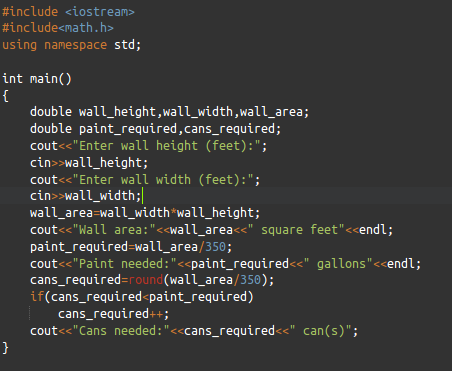Click the 'int main()' line
Image resolution: width=452 pixels, height=371 pixels.
(x=37, y=79)
